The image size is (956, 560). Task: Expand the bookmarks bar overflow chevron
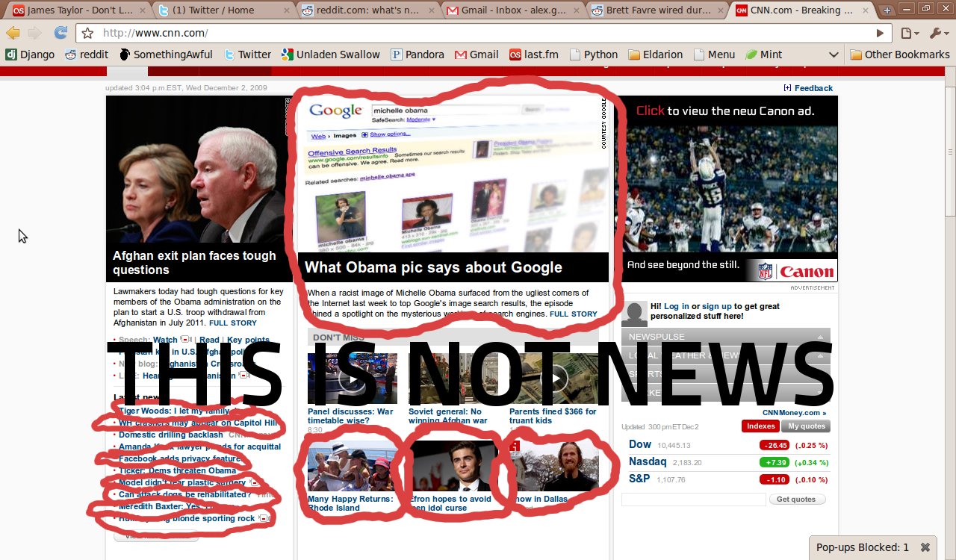834,55
